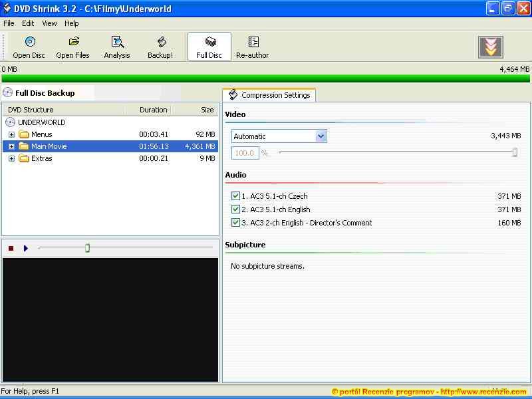The width and height of the screenshot is (532, 399).
Task: Play the video preview
Action: click(x=25, y=248)
